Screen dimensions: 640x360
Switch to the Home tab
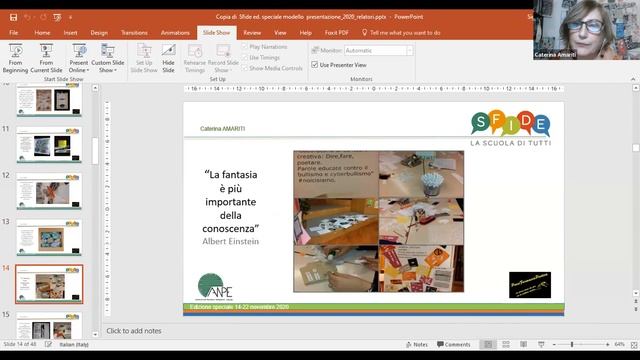42,33
